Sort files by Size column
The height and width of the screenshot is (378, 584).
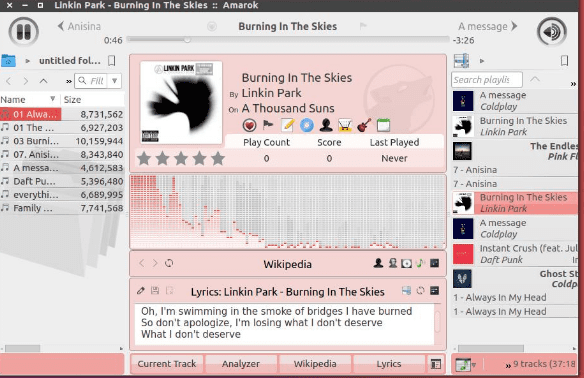[x=92, y=99]
